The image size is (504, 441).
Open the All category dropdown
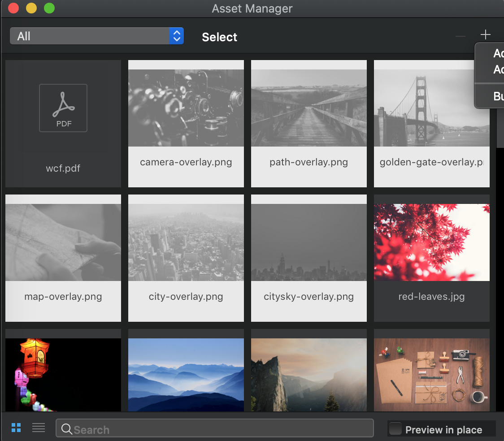coord(90,36)
